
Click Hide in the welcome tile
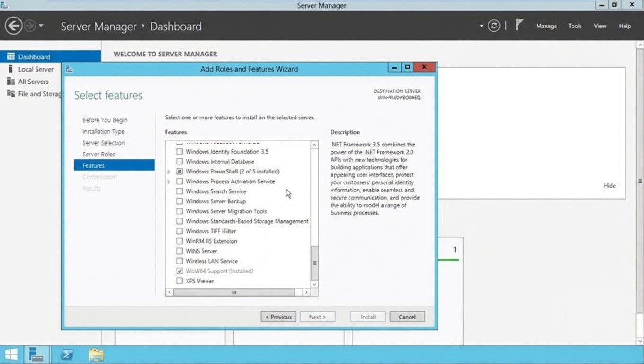pyautogui.click(x=609, y=185)
